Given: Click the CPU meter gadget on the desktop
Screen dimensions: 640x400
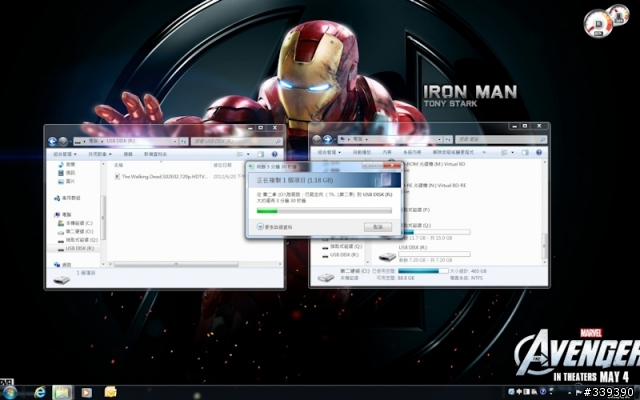Looking at the screenshot, I should 598,24.
